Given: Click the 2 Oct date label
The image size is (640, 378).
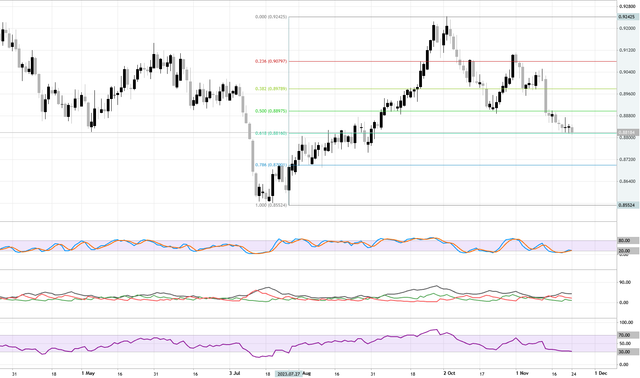Looking at the screenshot, I should [x=449, y=373].
